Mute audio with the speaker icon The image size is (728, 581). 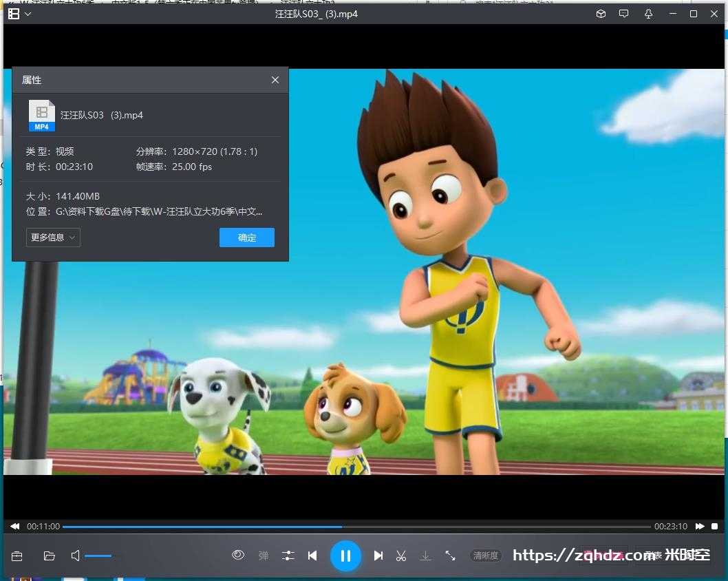coord(75,556)
